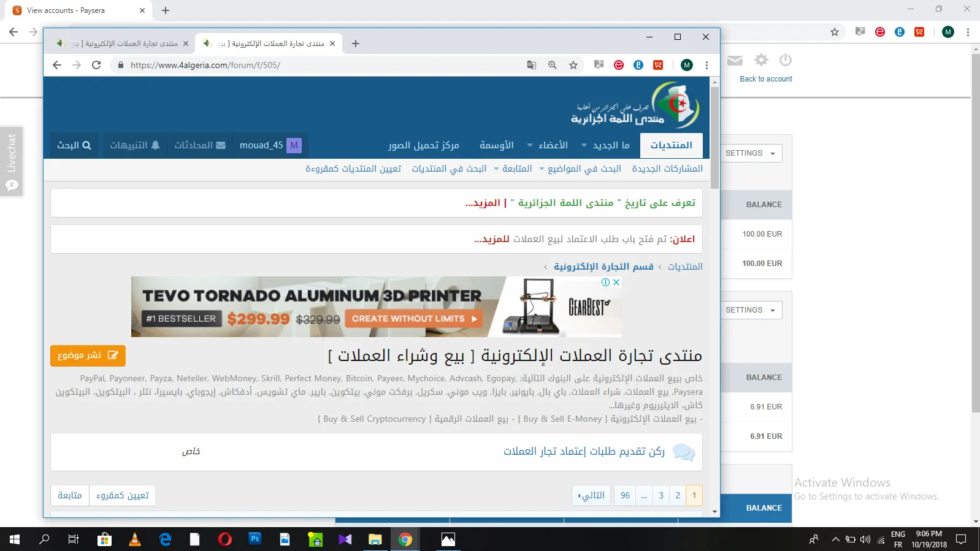
Task: Click the Paysera power logout icon
Action: coord(786,60)
